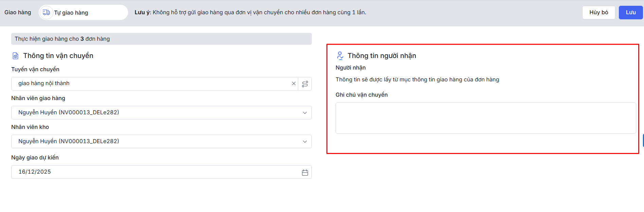This screenshot has width=644, height=212.
Task: Click the Thông tin người nhận heading
Action: click(x=382, y=56)
